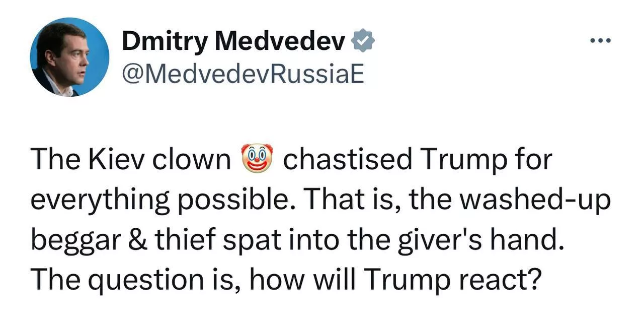Open the three-dot more options menu
Image resolution: width=644 pixels, height=325 pixels.
coord(601,41)
